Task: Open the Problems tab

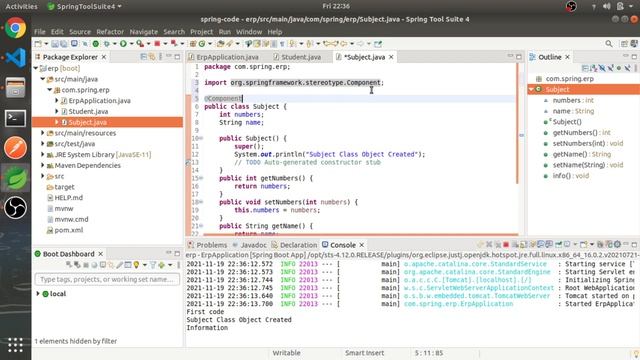Action: (207, 245)
